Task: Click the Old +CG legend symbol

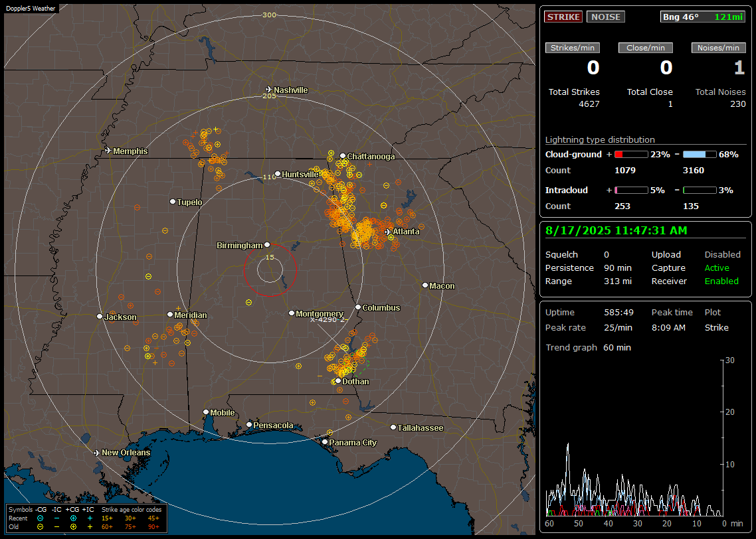Action: [x=73, y=527]
